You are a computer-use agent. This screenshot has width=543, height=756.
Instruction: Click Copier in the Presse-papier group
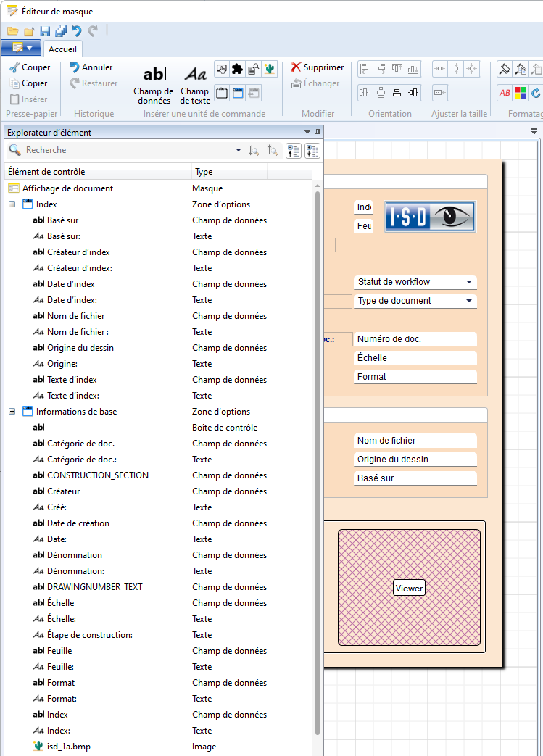coord(28,83)
